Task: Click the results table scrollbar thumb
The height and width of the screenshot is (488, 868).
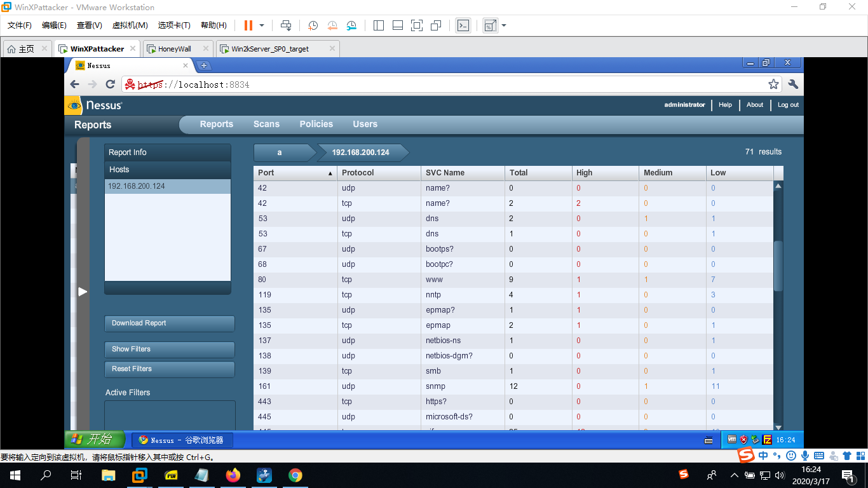Action: [778, 266]
